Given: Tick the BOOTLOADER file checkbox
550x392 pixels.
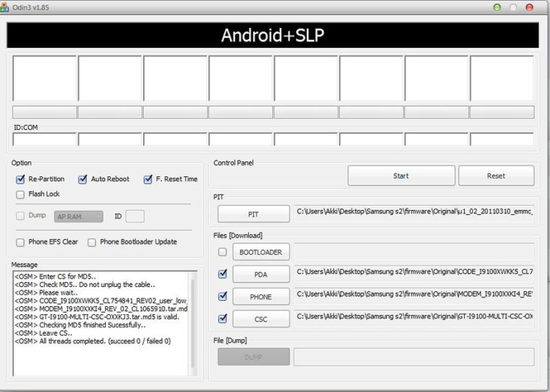Looking at the screenshot, I should coord(222,251).
